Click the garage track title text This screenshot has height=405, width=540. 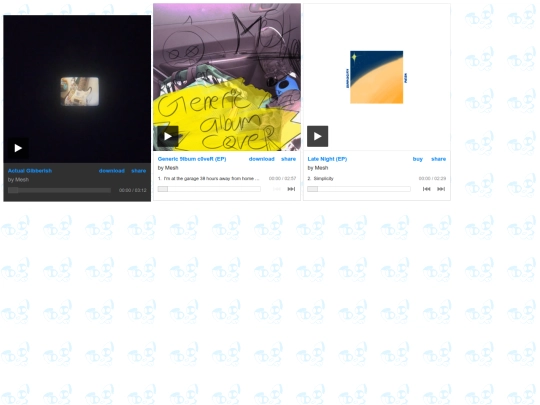tap(208, 178)
